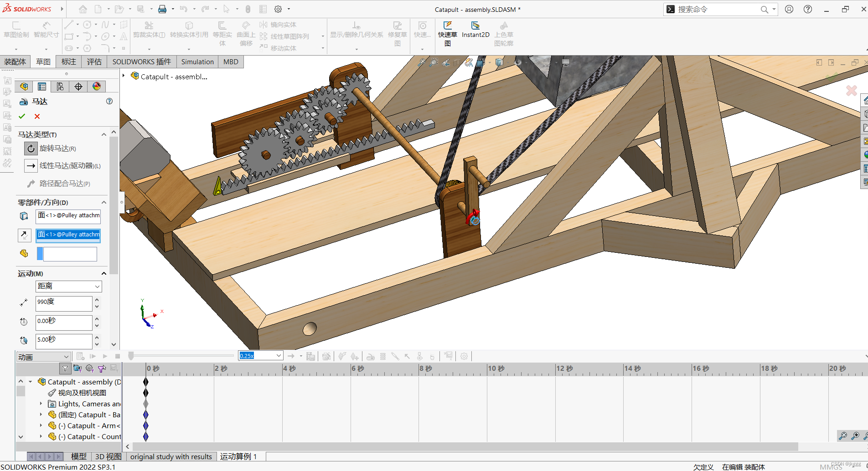868x471 pixels.
Task: Click the 990度 displacement field
Action: [x=64, y=303]
